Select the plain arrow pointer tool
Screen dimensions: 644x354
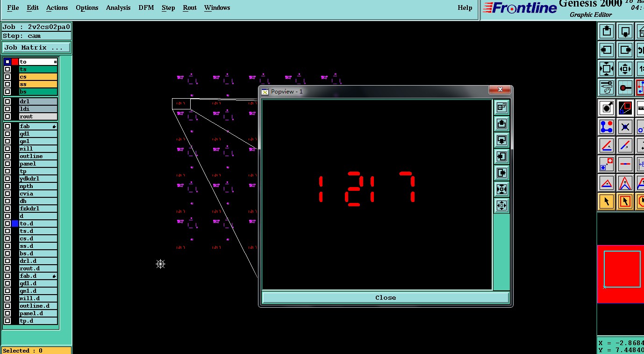point(607,202)
